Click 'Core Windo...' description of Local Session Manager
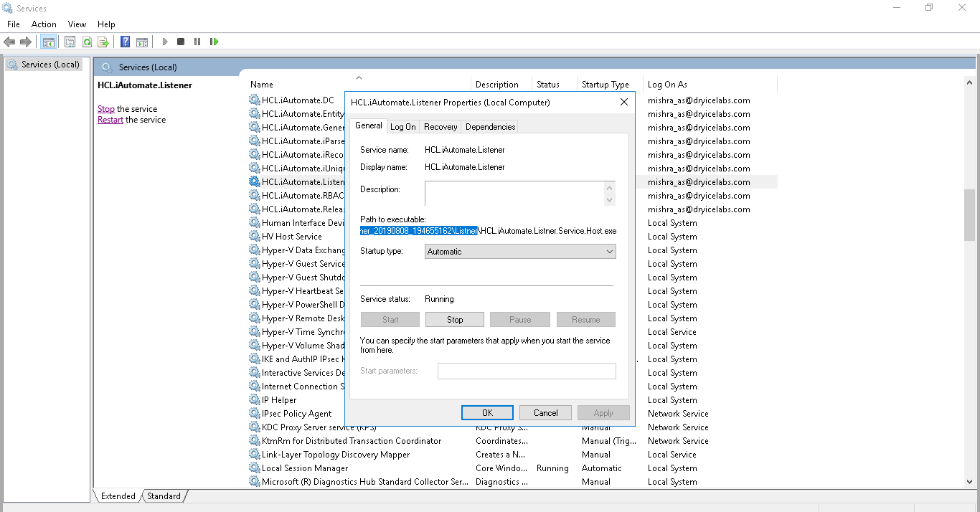 coord(500,468)
